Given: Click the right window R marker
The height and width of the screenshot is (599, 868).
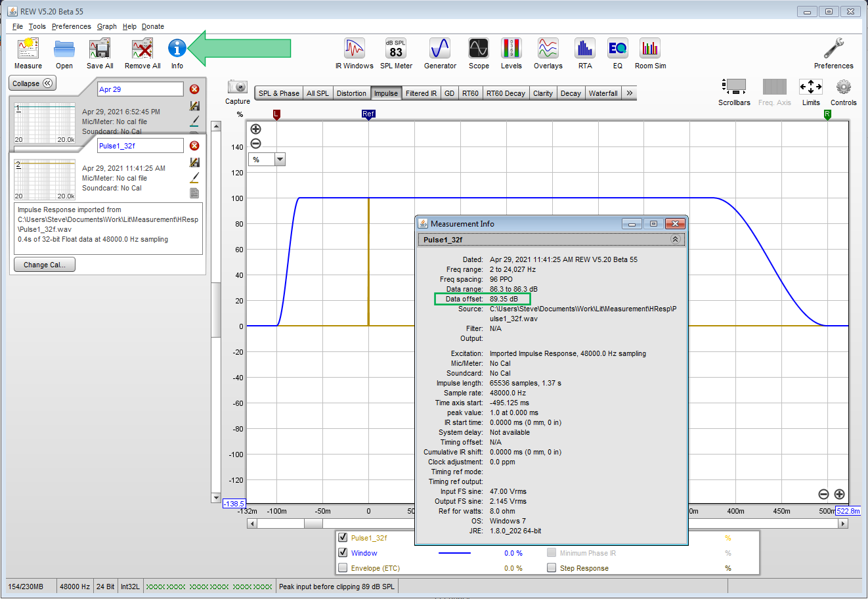Looking at the screenshot, I should coord(827,114).
